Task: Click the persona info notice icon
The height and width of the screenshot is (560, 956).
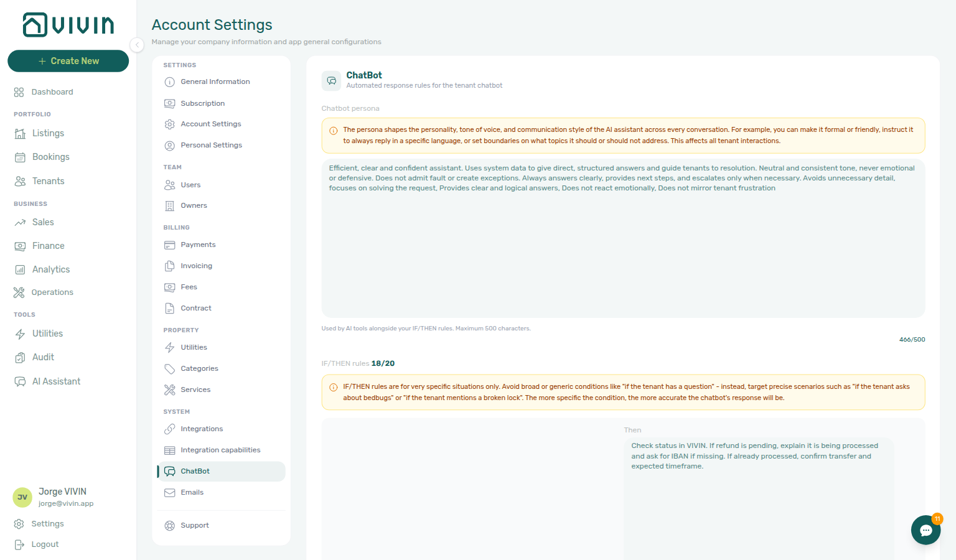Action: tap(333, 131)
